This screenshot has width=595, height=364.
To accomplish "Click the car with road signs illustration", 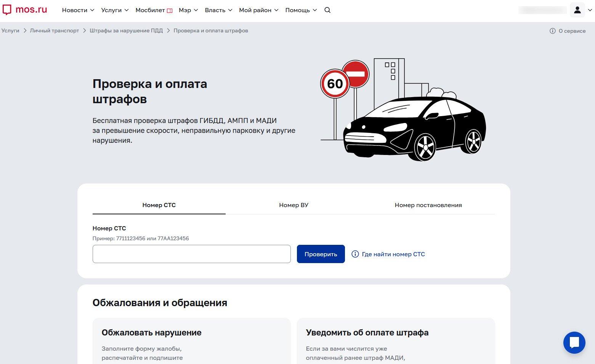I will coord(403,110).
